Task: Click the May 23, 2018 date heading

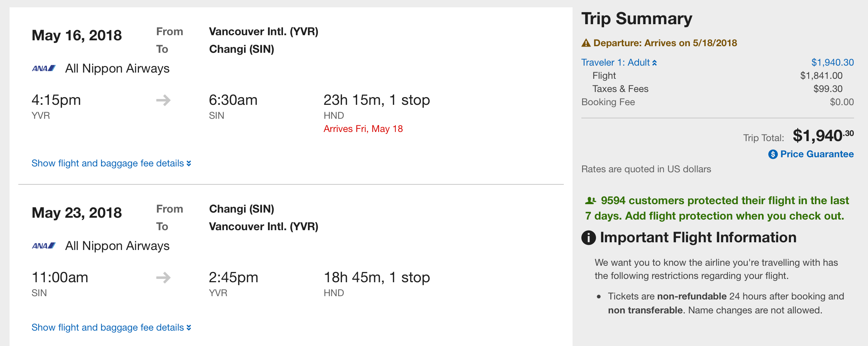Action: [77, 213]
